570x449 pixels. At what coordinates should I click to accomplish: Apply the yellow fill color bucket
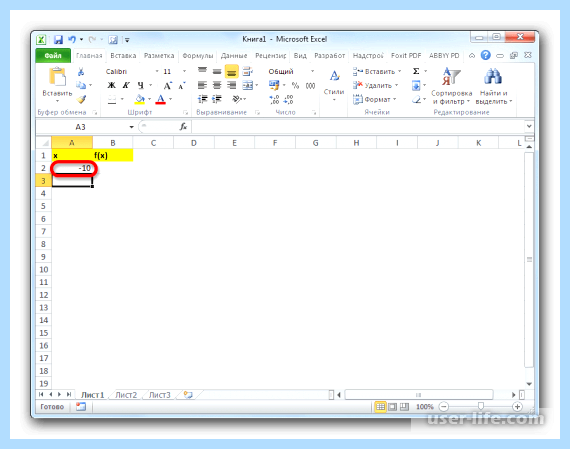pos(140,99)
